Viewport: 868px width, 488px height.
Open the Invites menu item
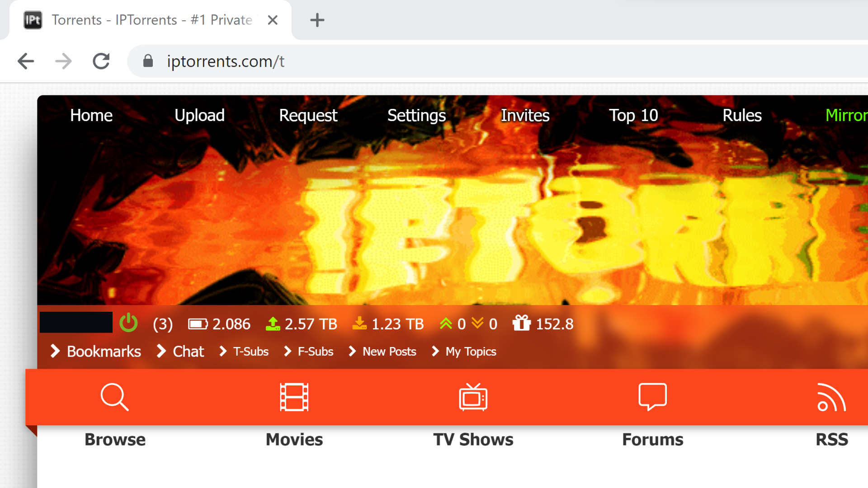tap(525, 116)
